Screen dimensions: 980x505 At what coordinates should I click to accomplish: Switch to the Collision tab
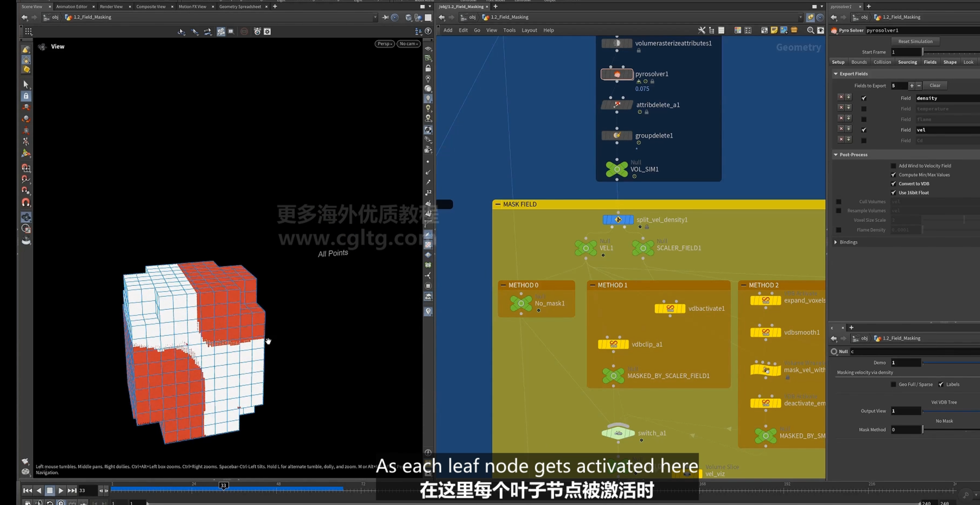pyautogui.click(x=882, y=62)
